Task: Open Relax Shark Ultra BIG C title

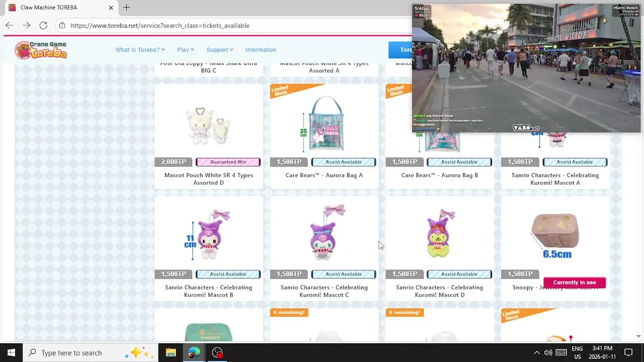Action: [x=208, y=67]
